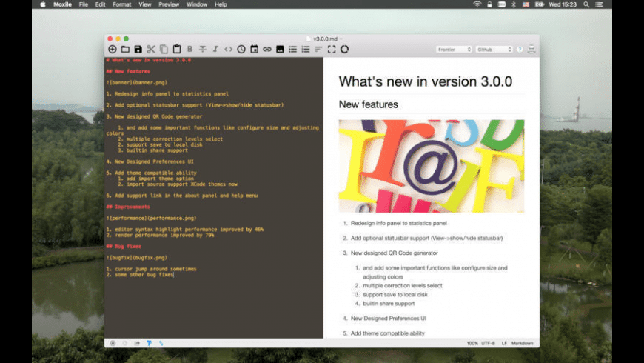Click the blue sync scroll icon in the status bar
The width and height of the screenshot is (644, 363).
pyautogui.click(x=161, y=343)
